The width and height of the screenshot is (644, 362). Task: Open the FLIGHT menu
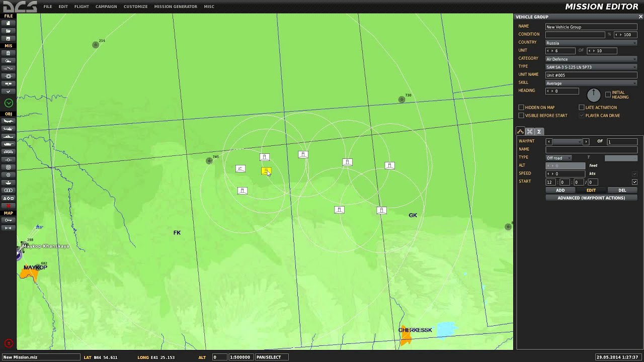(82, 7)
